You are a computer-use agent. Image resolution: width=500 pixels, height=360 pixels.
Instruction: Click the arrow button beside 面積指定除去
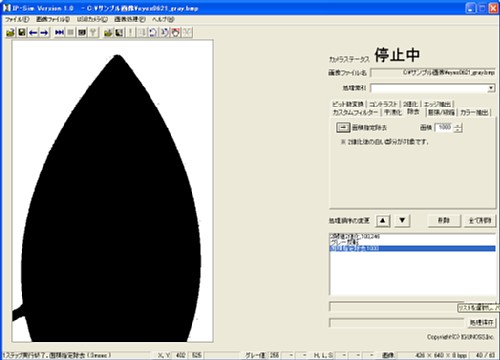(x=343, y=127)
